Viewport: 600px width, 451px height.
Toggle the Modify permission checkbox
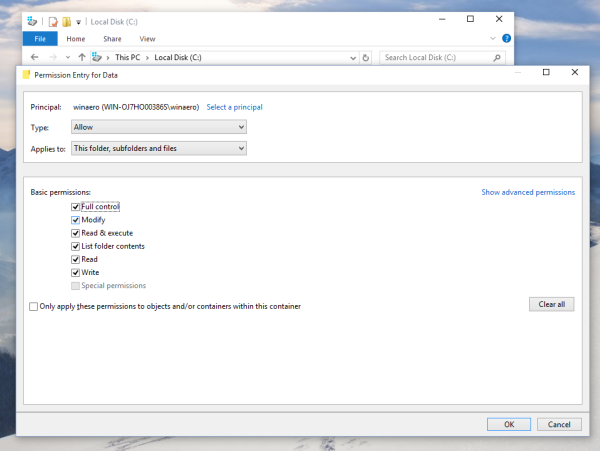point(75,220)
